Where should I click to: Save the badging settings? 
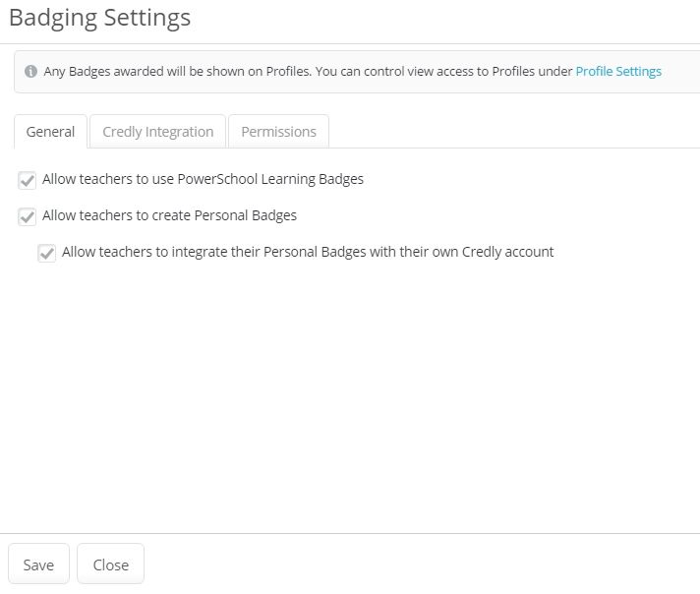click(39, 564)
